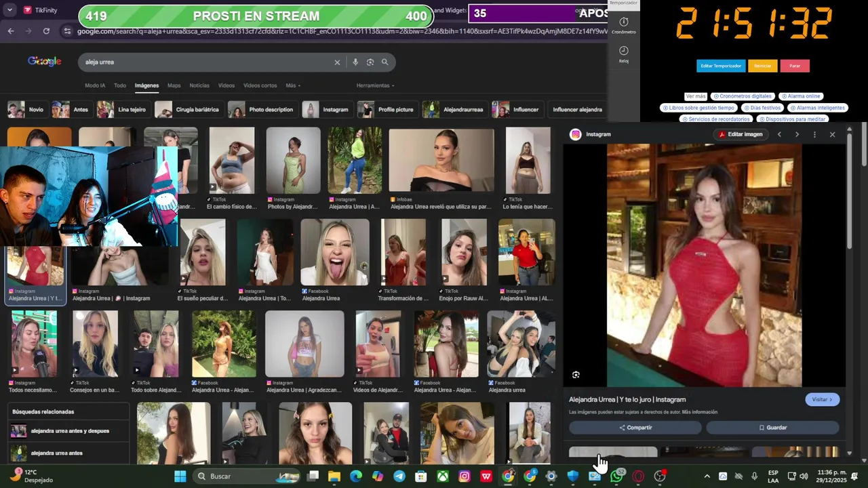Open Windows Start menu

(180, 476)
